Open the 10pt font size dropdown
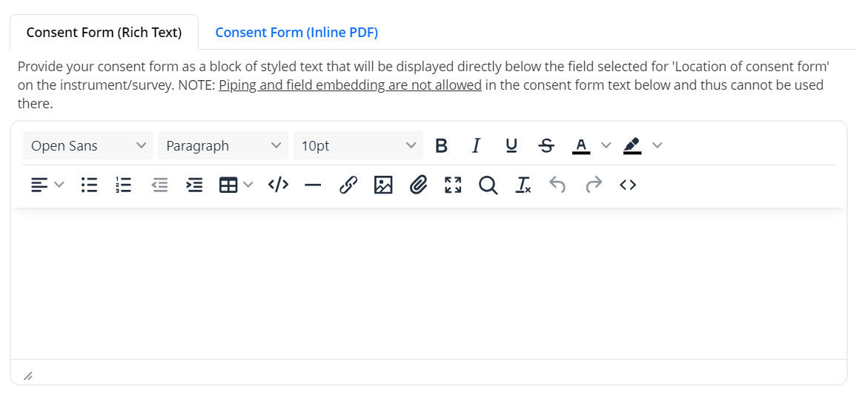Screen dimensions: 868x402 [x=358, y=146]
